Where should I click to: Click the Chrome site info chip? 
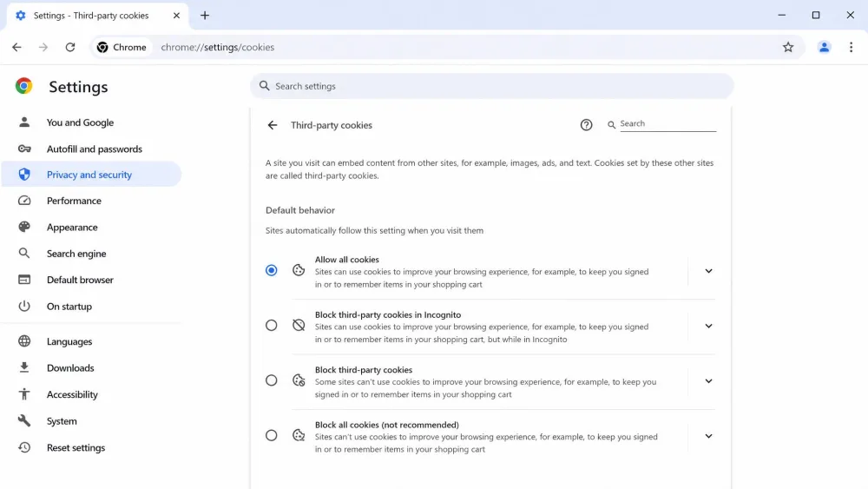[122, 47]
